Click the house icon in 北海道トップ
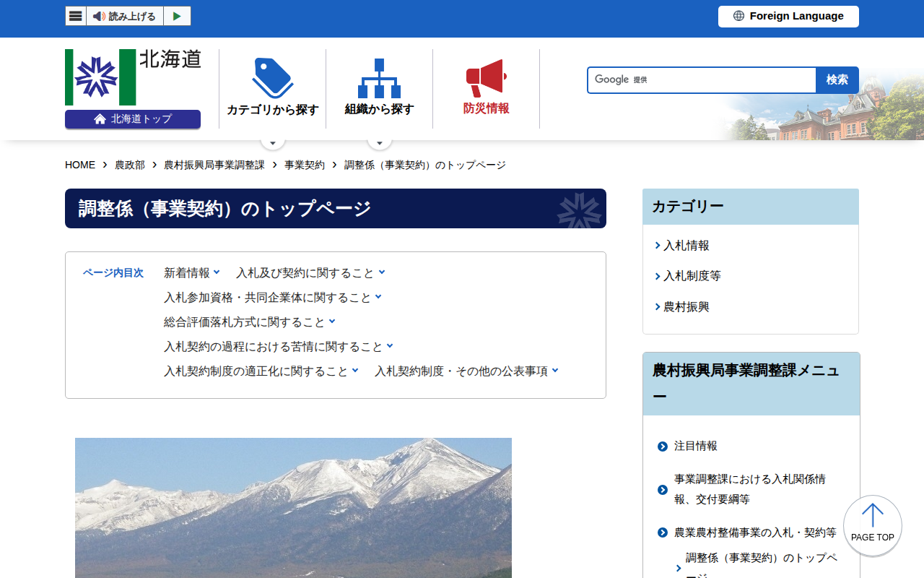 coord(100,119)
